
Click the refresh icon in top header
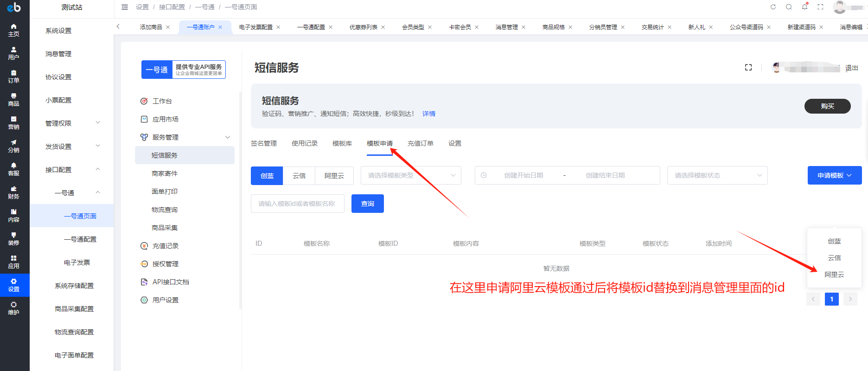coord(773,7)
